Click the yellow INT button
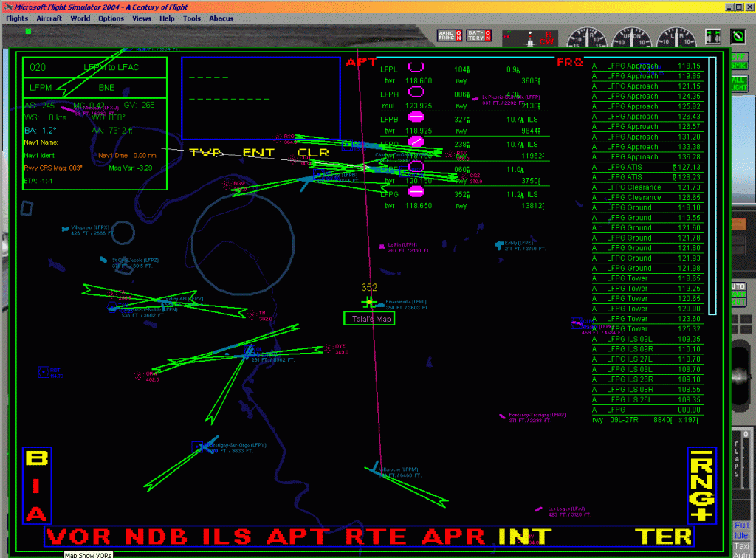This screenshot has height=558, width=756. click(x=525, y=537)
